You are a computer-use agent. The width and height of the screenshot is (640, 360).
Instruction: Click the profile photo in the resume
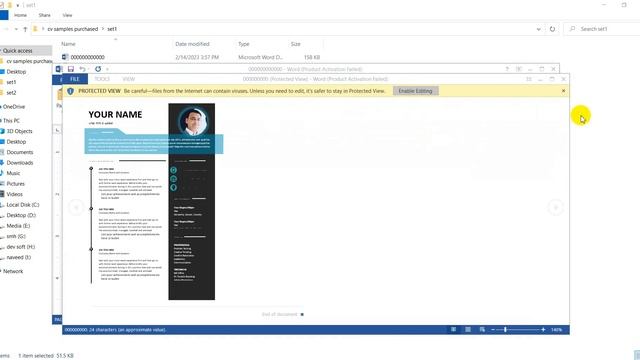pyautogui.click(x=193, y=121)
